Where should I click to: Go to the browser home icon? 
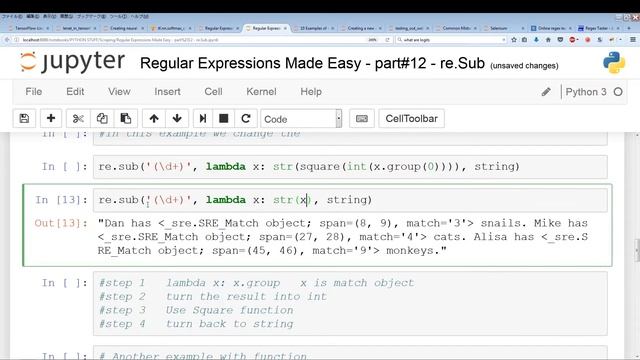click(x=548, y=40)
